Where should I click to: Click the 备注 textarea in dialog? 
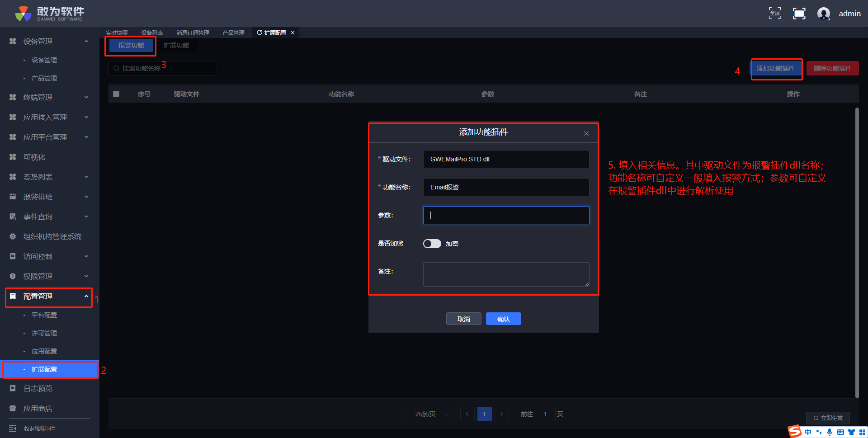click(506, 274)
